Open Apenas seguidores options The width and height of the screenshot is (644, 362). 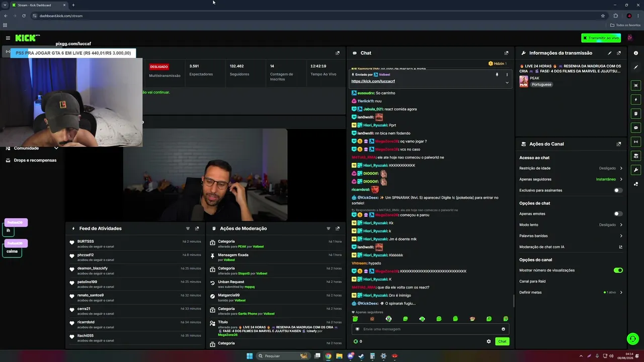click(x=571, y=179)
